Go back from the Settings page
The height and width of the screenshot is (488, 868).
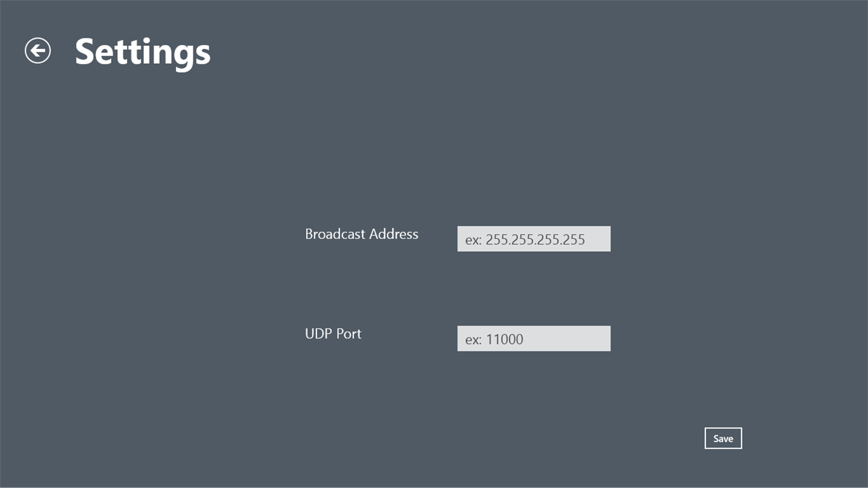pyautogui.click(x=37, y=51)
